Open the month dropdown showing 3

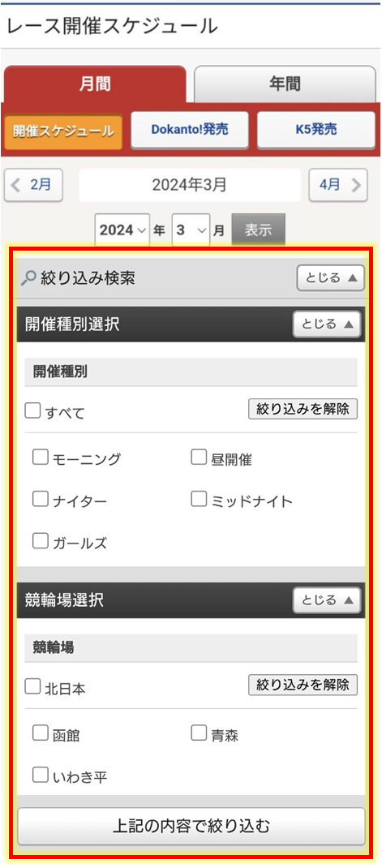point(191,230)
